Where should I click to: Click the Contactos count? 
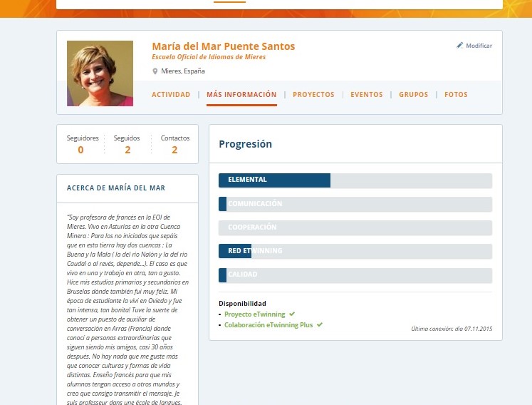(x=174, y=150)
